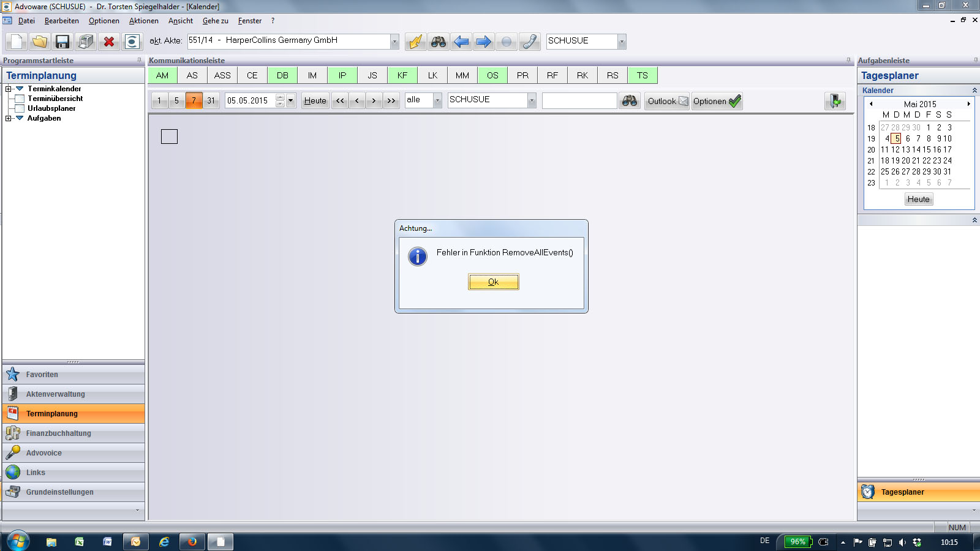Click the binoculars icon beside the lightning icon
Viewport: 980px width, 551px height.
(x=439, y=42)
